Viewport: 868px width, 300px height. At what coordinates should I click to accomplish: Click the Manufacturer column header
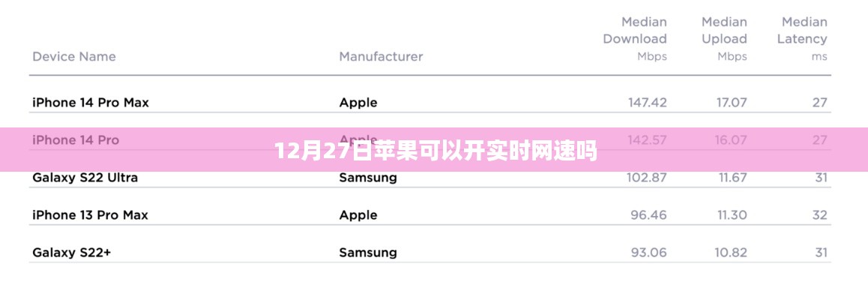coord(381,56)
